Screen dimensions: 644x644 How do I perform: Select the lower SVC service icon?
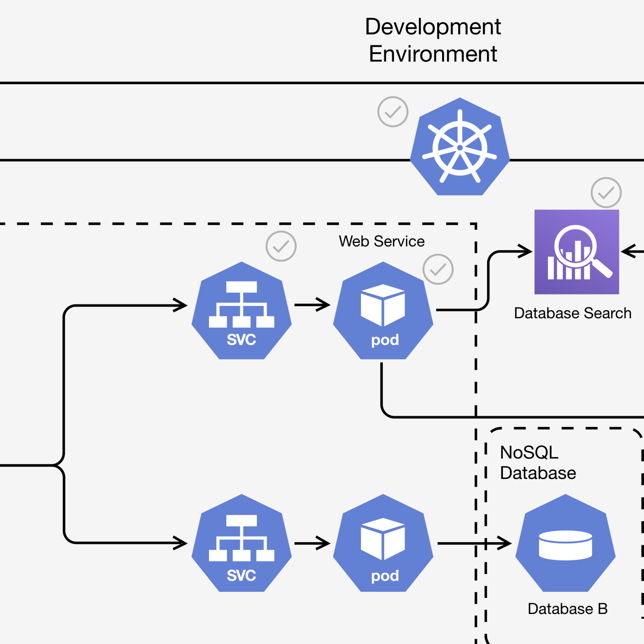(241, 543)
